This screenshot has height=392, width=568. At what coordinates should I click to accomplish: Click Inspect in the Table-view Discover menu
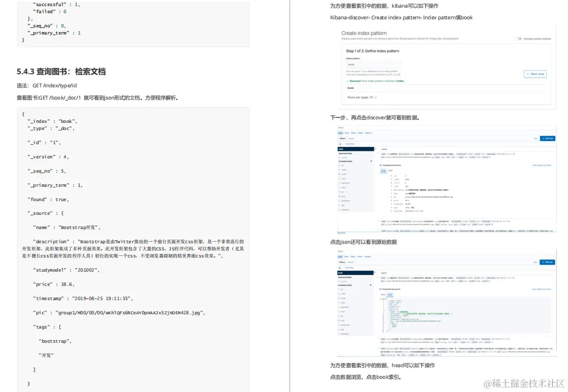click(368, 133)
